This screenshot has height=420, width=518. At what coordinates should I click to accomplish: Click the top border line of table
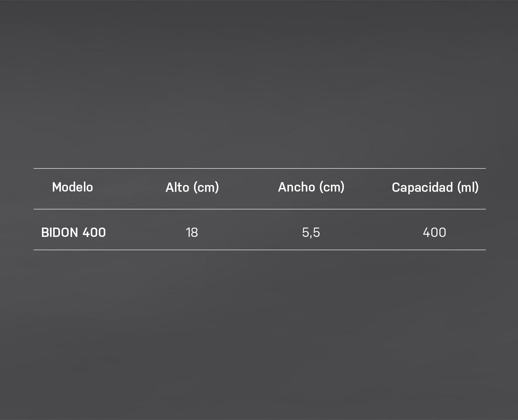[x=259, y=168]
